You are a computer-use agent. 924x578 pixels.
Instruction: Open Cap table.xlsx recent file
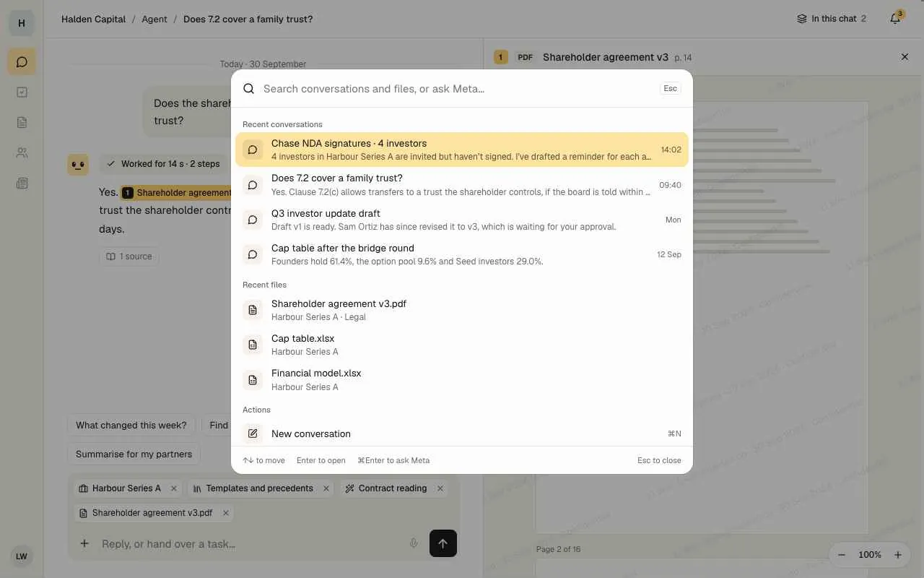(462, 345)
